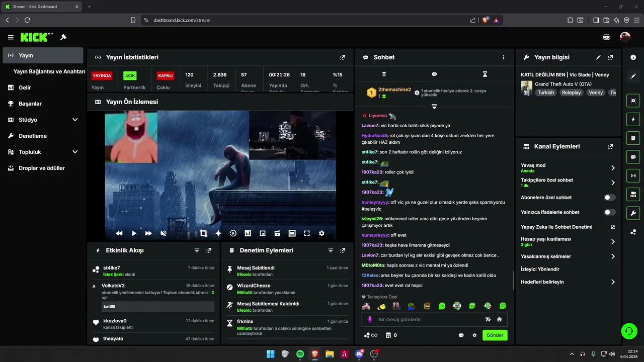This screenshot has height=362, width=644.
Task: Open Yasaklanmış kelimeler settings
Action: pyautogui.click(x=613, y=256)
